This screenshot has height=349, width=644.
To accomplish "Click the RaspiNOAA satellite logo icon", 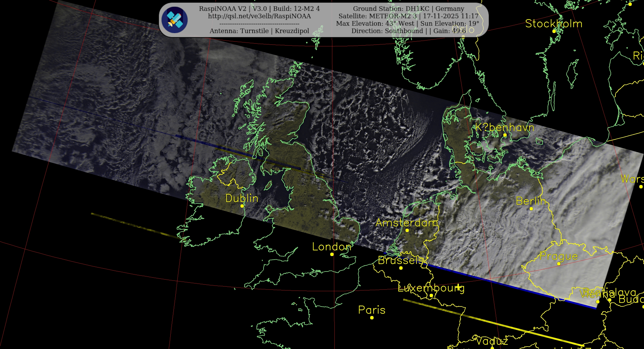I will tap(175, 20).
